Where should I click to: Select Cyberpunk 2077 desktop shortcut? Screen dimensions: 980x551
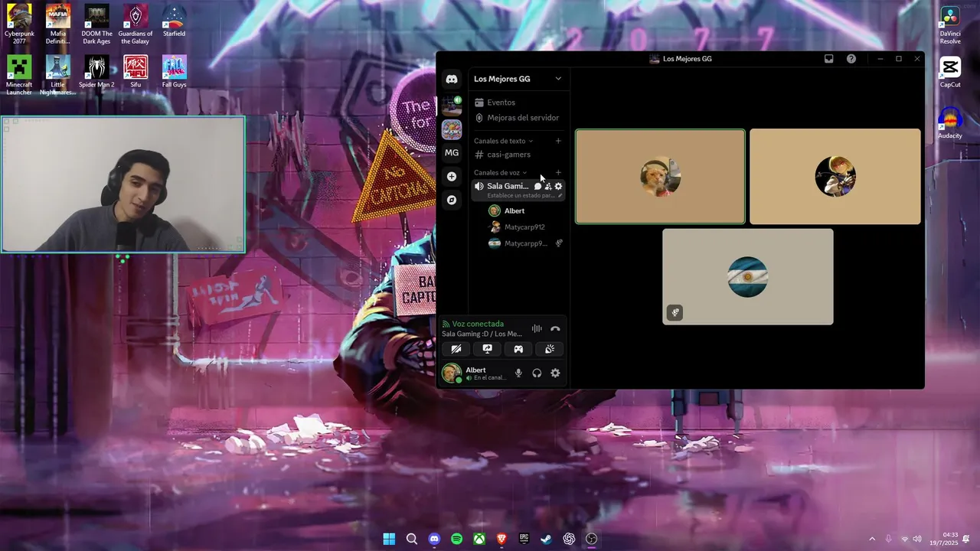point(19,24)
